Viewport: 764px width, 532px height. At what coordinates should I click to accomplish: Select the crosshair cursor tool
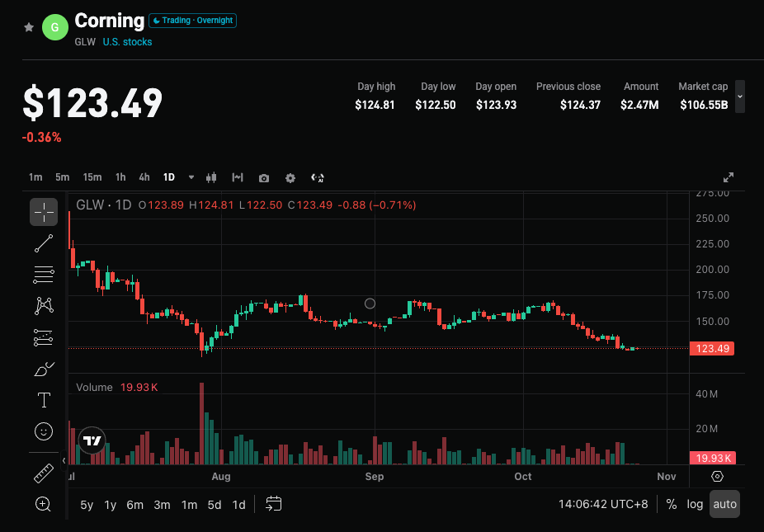click(x=44, y=212)
